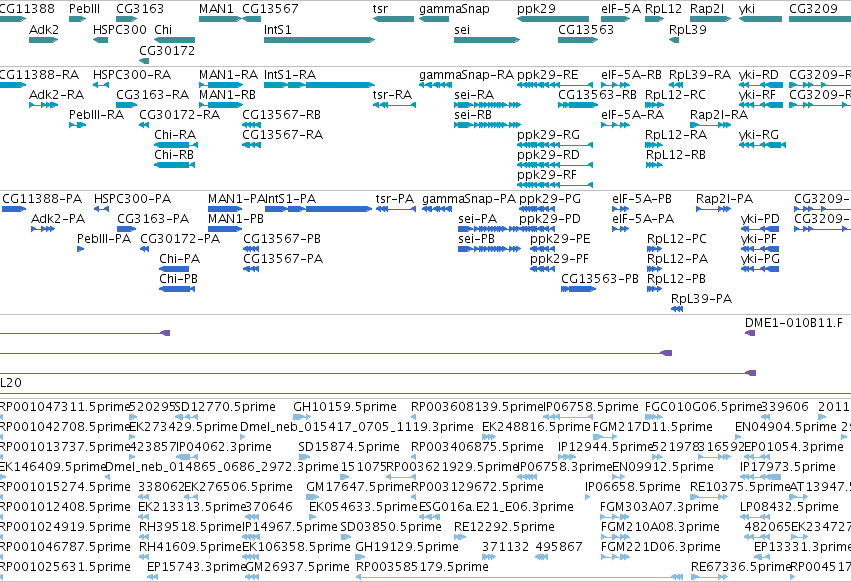Screen dimensions: 851x582
Task: Open the IP06658.5prime EST label
Action: tap(632, 486)
